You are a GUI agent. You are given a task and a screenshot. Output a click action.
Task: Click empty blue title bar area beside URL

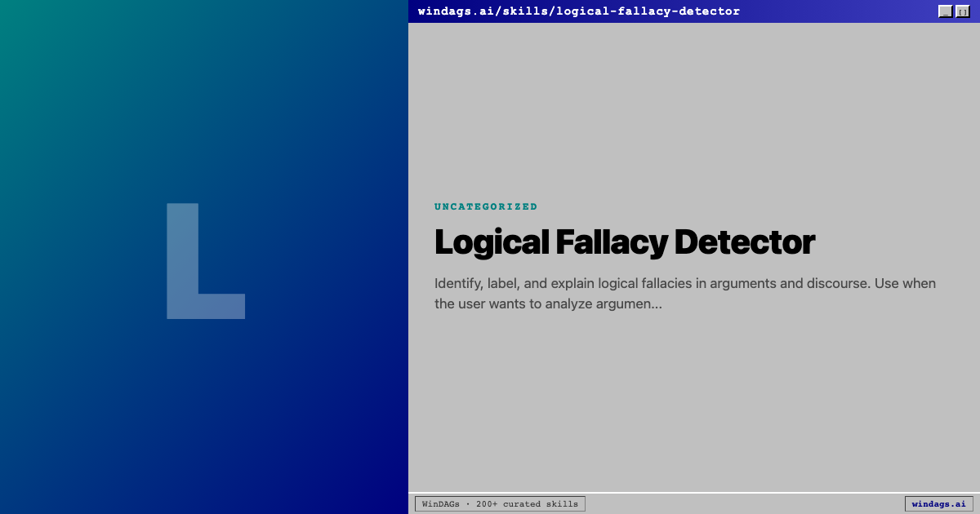pyautogui.click(x=841, y=11)
